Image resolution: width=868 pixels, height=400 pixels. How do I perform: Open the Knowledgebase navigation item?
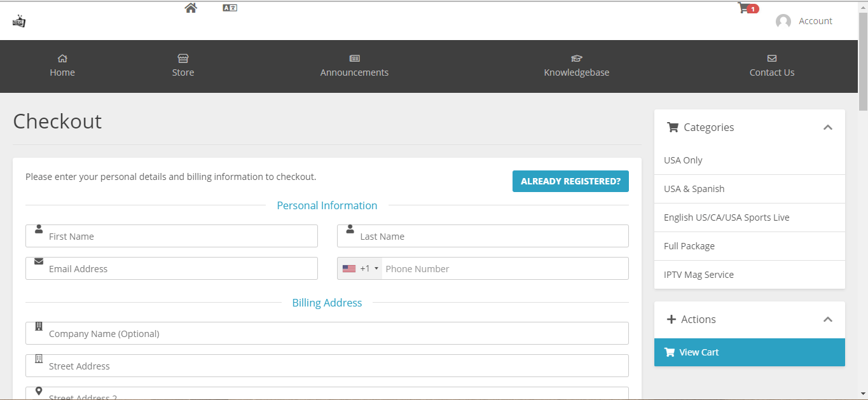click(x=576, y=66)
